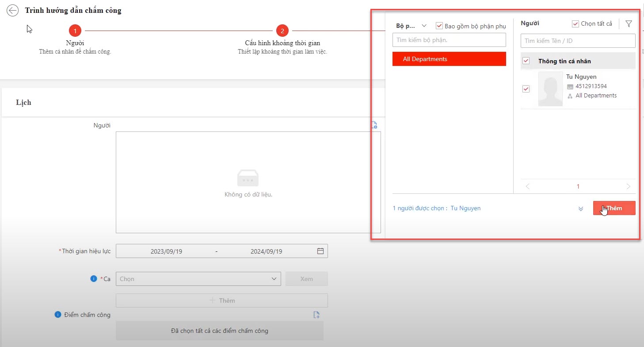Click the red Thêm button
This screenshot has height=347, width=644.
click(614, 208)
